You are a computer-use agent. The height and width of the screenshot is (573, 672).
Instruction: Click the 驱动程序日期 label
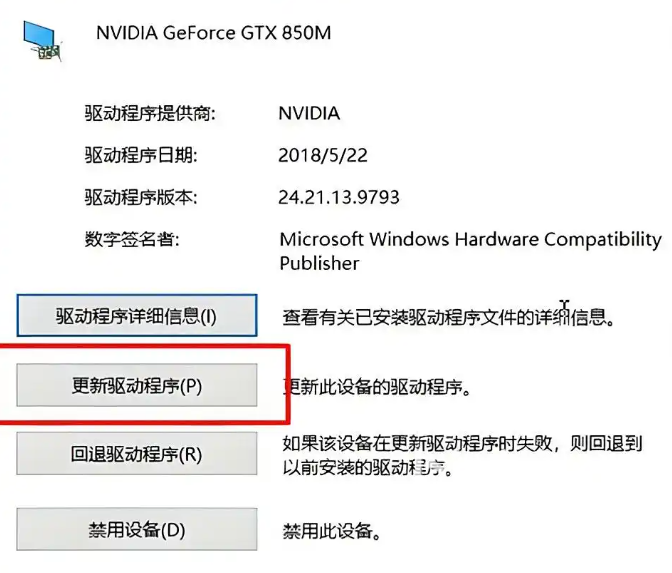141,155
